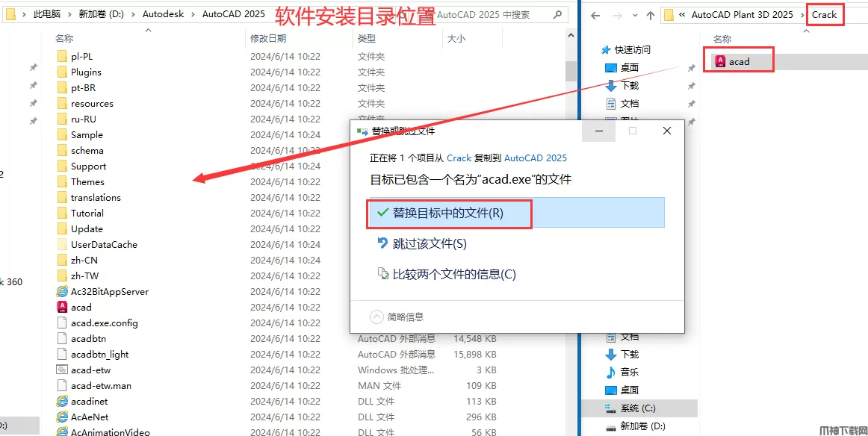
Task: Expand 简略信息 details chevron in dialog
Action: [x=377, y=317]
